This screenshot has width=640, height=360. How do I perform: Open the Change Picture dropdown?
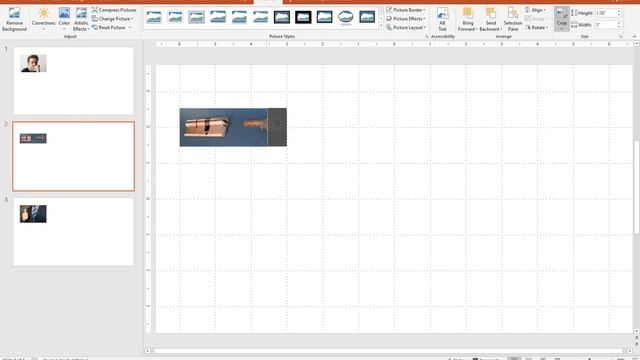[x=113, y=19]
